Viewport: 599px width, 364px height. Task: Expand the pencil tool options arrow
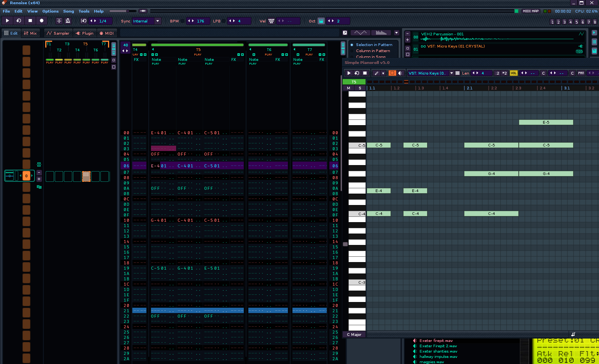383,73
